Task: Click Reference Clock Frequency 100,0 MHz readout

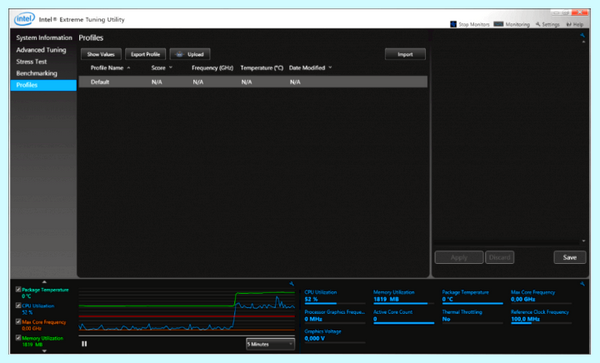Action: pyautogui.click(x=540, y=316)
